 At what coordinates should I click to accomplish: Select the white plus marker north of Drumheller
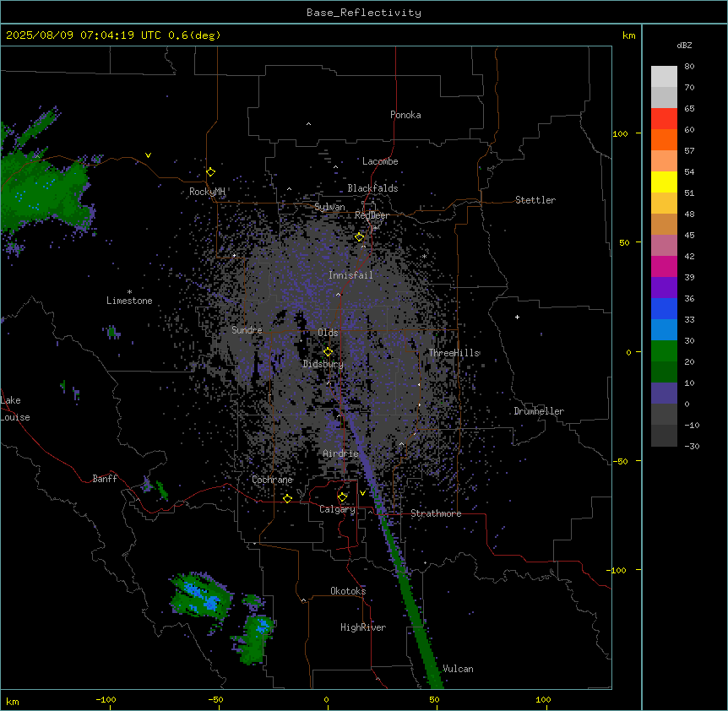click(517, 317)
